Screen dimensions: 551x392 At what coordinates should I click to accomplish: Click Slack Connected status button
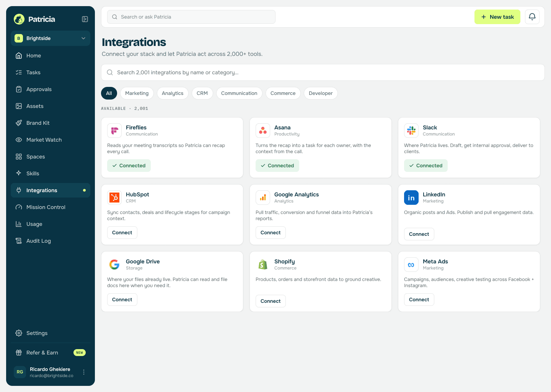[426, 166]
